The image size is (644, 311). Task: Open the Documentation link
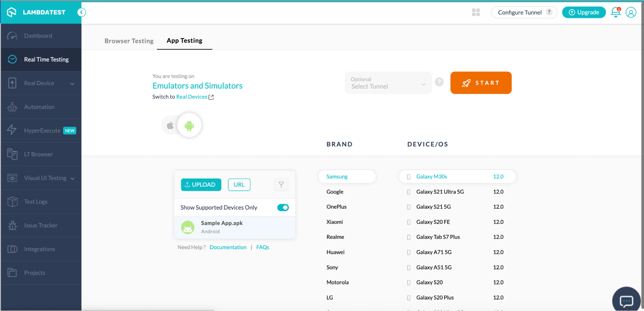coord(228,247)
